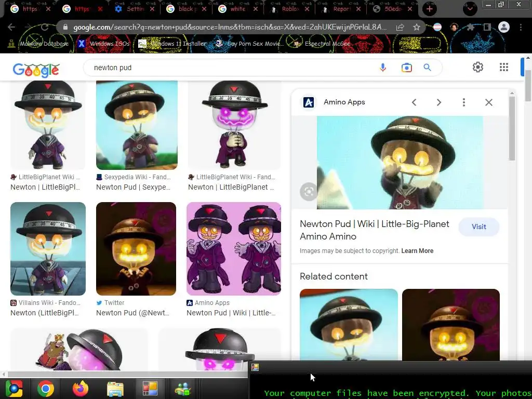532x399 pixels.
Task: Open Twitter Newton Pud image result
Action: click(x=136, y=249)
